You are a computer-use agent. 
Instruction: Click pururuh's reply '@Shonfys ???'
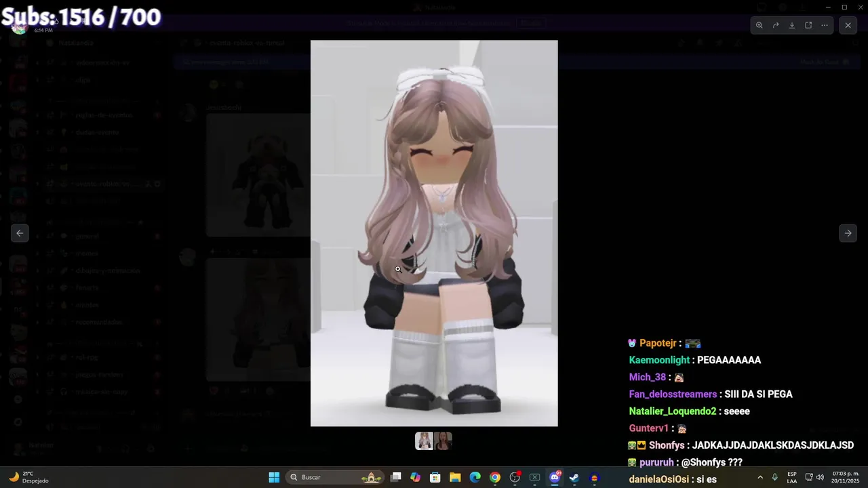[x=711, y=462]
